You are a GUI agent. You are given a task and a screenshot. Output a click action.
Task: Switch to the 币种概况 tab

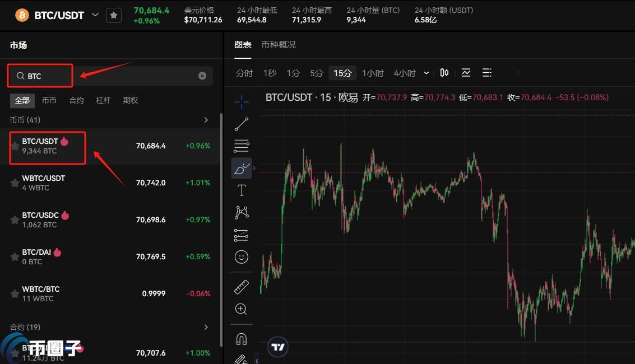pyautogui.click(x=278, y=44)
